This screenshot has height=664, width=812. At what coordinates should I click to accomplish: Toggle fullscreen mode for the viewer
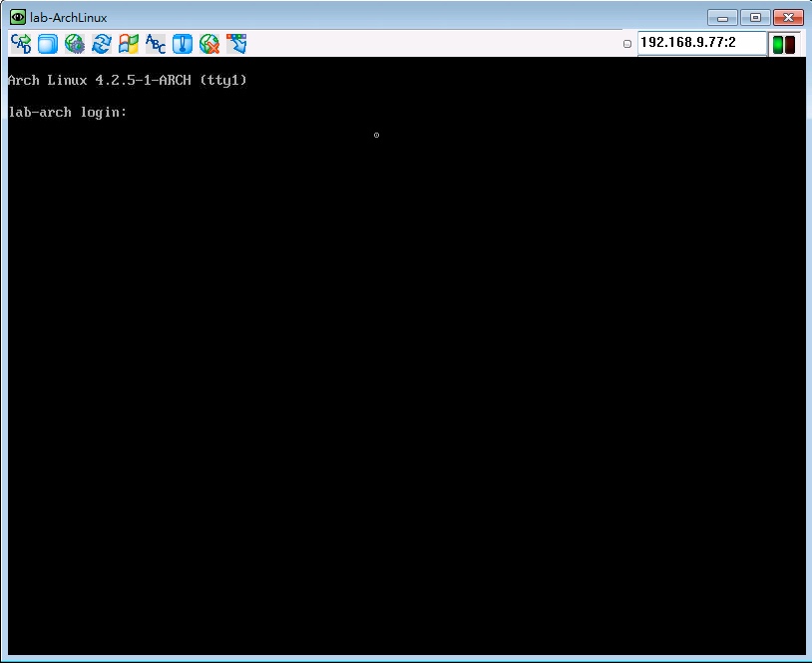coord(48,44)
